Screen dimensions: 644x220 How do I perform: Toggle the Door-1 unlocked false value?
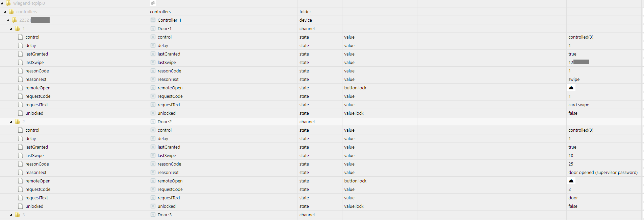(x=573, y=113)
